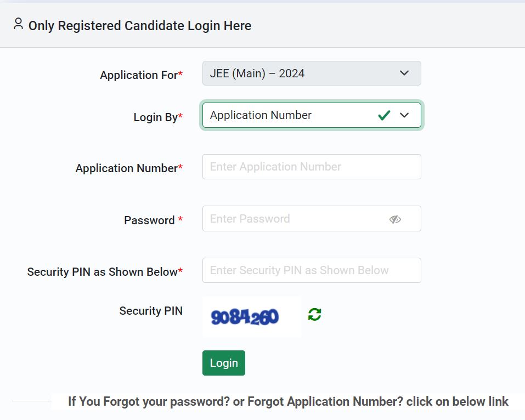The height and width of the screenshot is (420, 525).
Task: Click the chevron arrow beside JEE (Main) – 2024
Action: point(404,73)
